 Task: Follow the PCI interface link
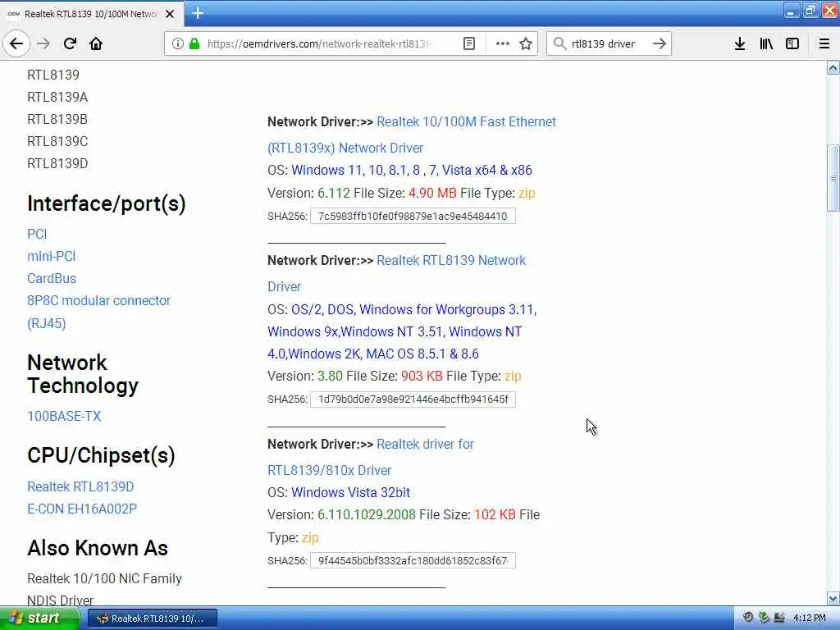37,234
